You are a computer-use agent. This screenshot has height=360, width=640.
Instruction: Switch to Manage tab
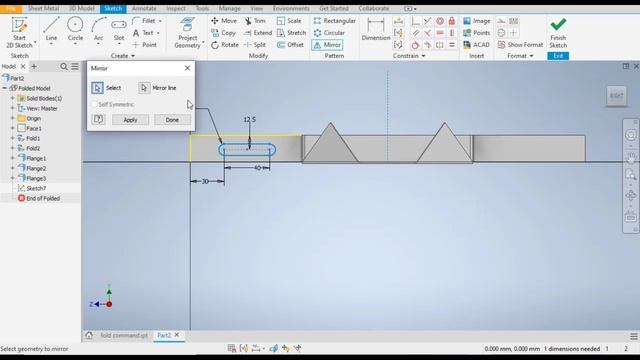229,9
